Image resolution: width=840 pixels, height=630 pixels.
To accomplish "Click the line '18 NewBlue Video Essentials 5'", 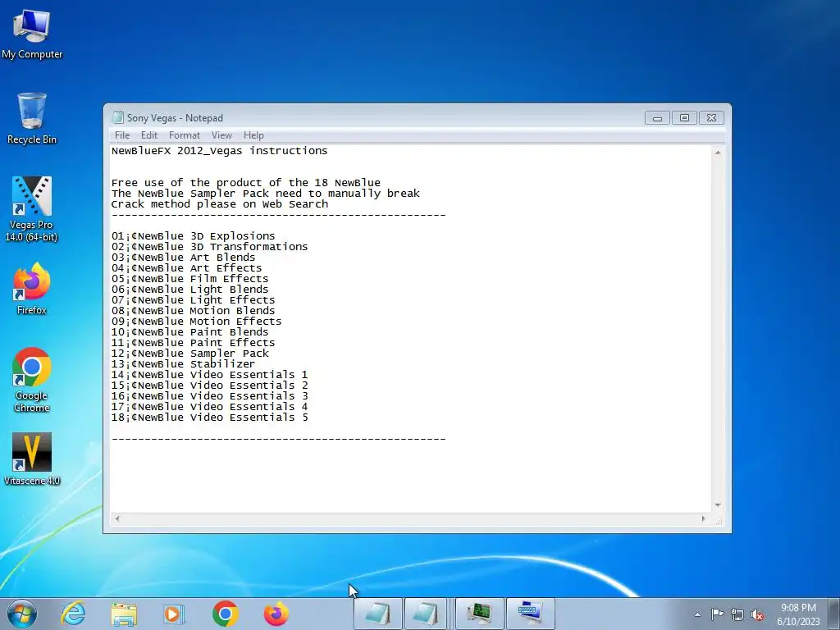I will 209,418.
